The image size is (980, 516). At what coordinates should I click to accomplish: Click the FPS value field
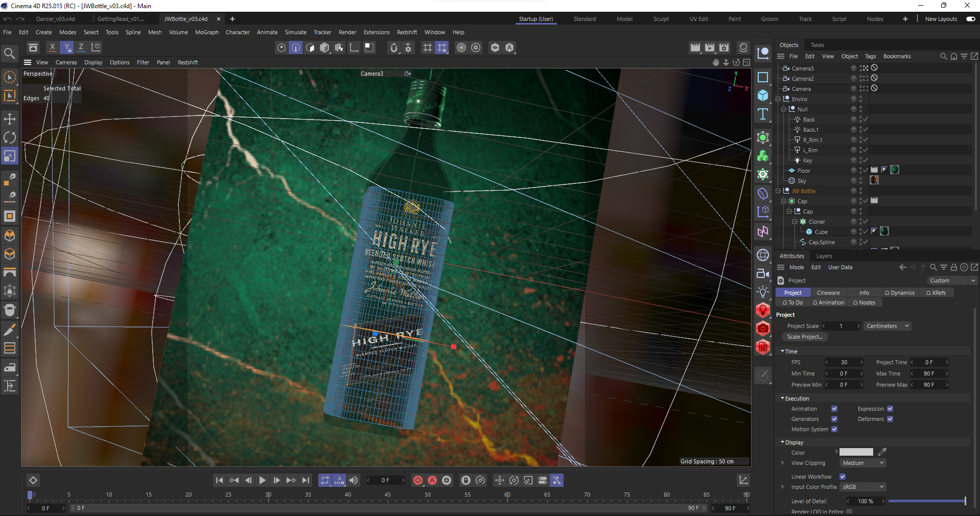click(x=844, y=362)
